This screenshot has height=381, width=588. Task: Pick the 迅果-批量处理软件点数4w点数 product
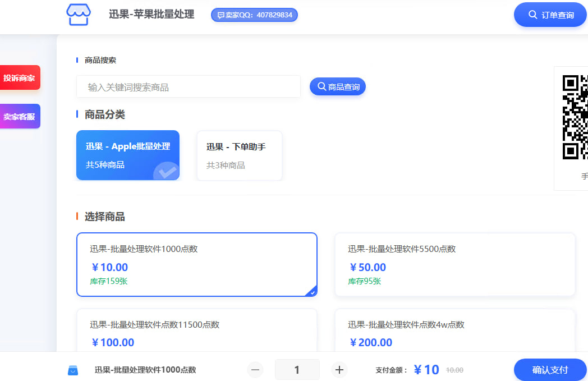click(x=455, y=330)
